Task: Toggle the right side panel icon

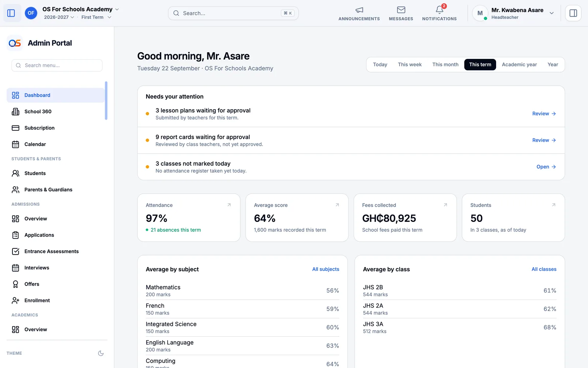Action: pos(573,13)
